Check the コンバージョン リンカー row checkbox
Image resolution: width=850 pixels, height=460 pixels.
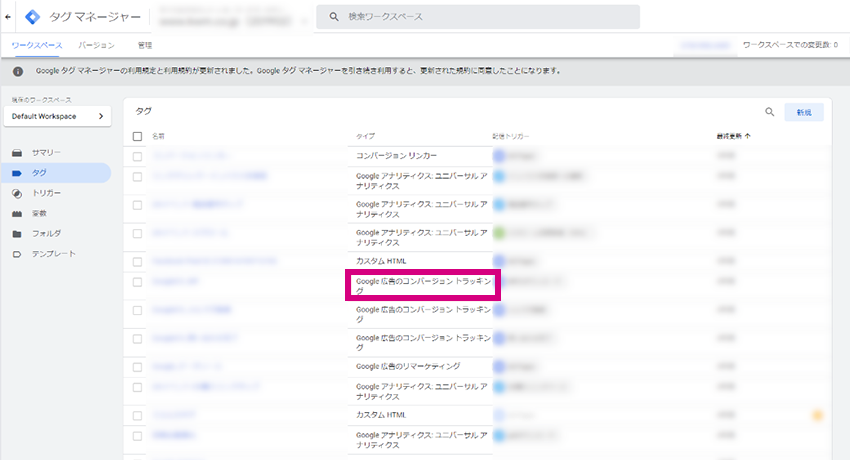[138, 157]
